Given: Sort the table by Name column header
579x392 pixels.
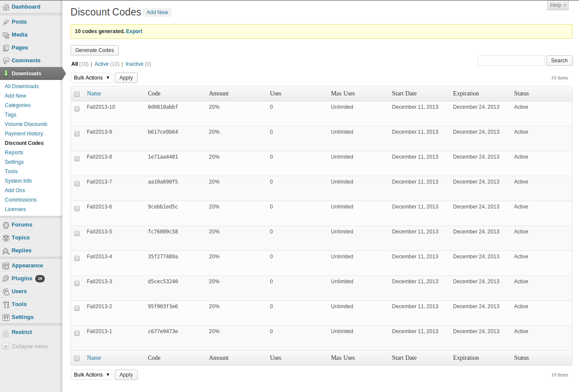Looking at the screenshot, I should (94, 93).
